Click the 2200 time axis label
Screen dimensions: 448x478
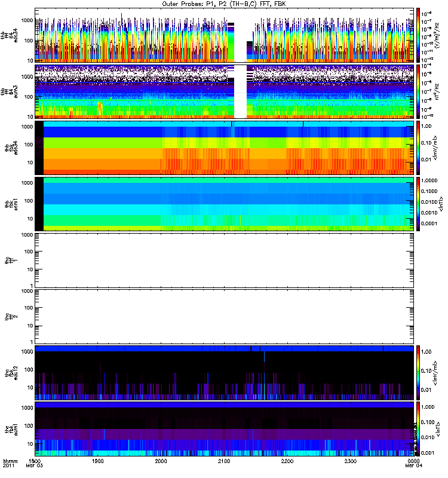pos(287,461)
